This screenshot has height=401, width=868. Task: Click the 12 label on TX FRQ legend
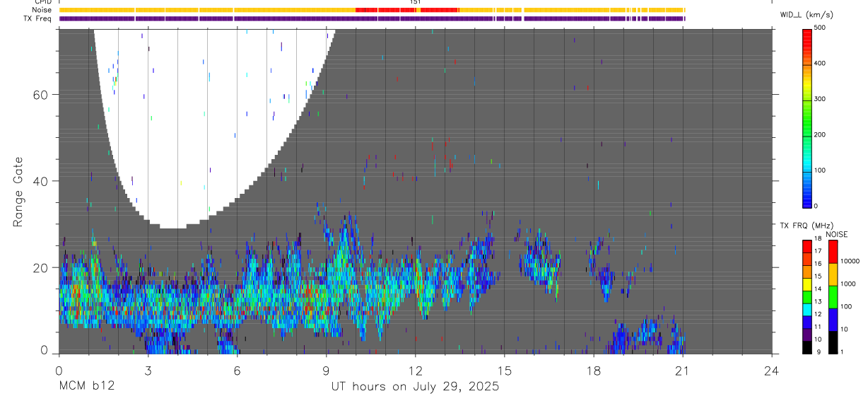tap(817, 314)
